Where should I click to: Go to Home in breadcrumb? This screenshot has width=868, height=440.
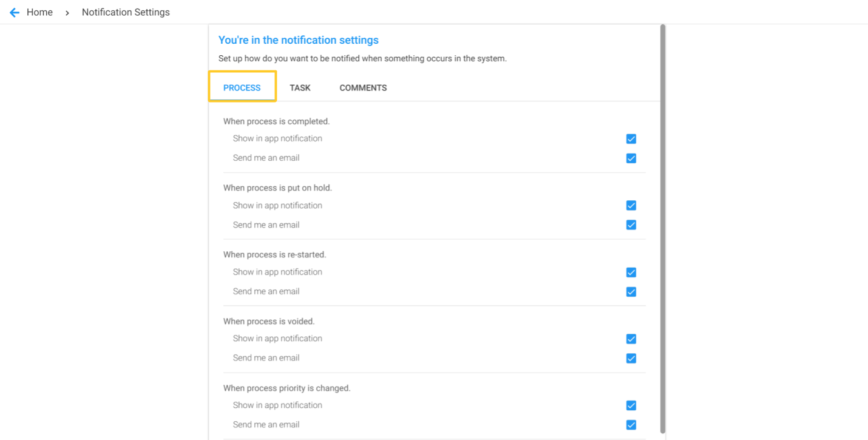click(x=39, y=12)
